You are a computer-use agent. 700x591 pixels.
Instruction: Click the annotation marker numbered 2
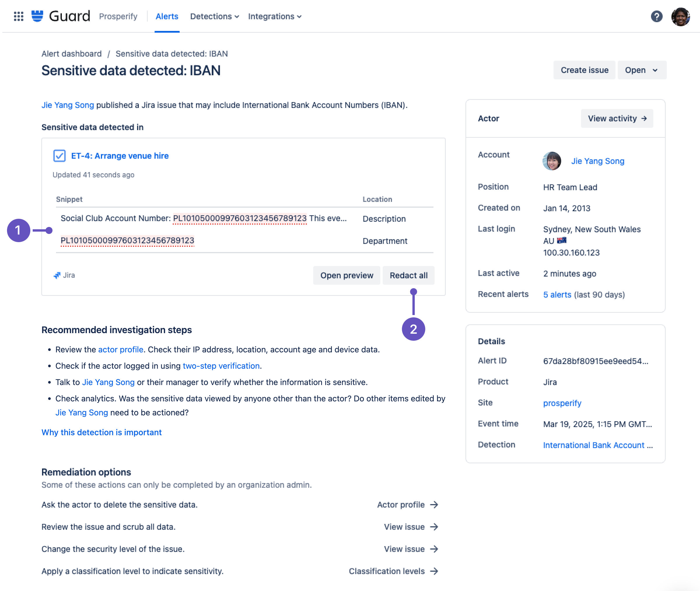click(x=413, y=329)
